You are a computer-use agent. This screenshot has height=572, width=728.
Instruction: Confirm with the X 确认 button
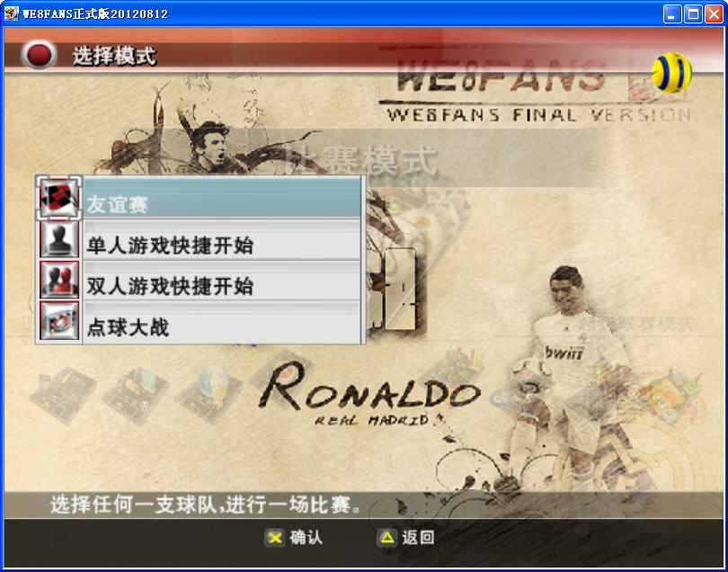pos(293,538)
